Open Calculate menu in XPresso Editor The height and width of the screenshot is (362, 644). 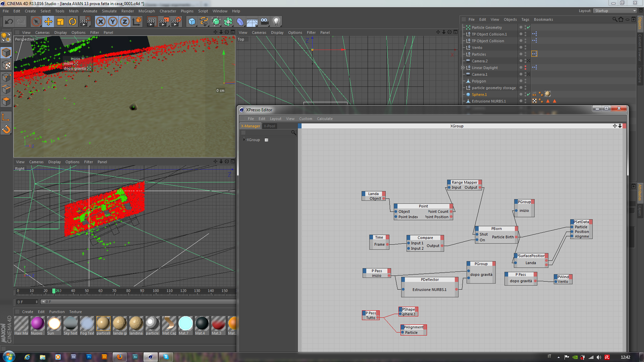pyautogui.click(x=324, y=119)
